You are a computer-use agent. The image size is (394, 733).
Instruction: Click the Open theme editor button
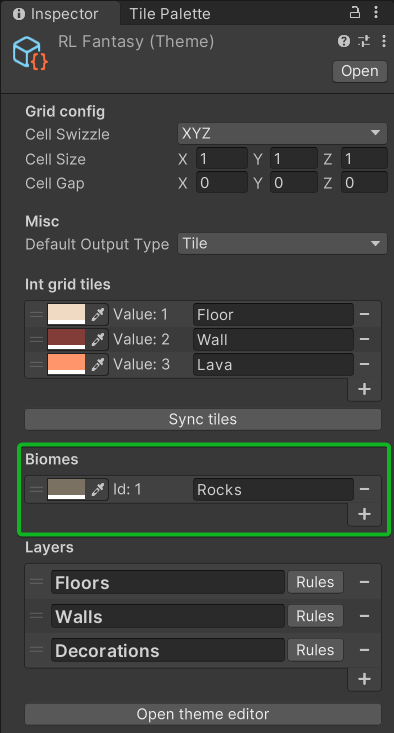pos(203,714)
